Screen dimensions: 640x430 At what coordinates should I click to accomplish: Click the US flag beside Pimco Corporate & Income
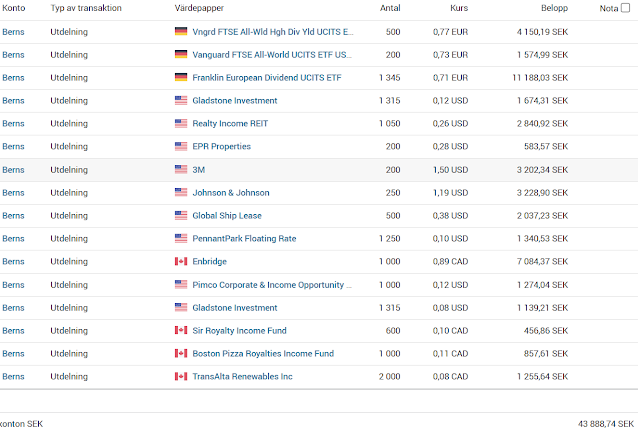[181, 284]
